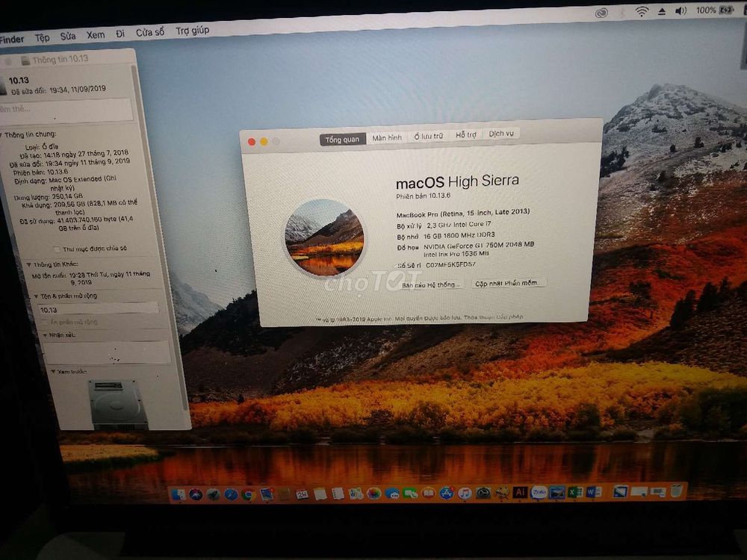
Task: Switch to the Hỗ trợ tab
Action: tap(465, 134)
